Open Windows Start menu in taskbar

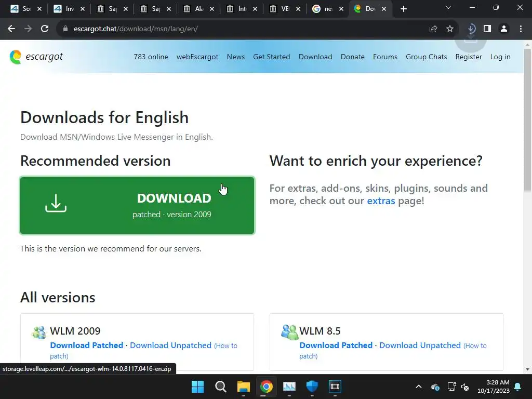(197, 387)
